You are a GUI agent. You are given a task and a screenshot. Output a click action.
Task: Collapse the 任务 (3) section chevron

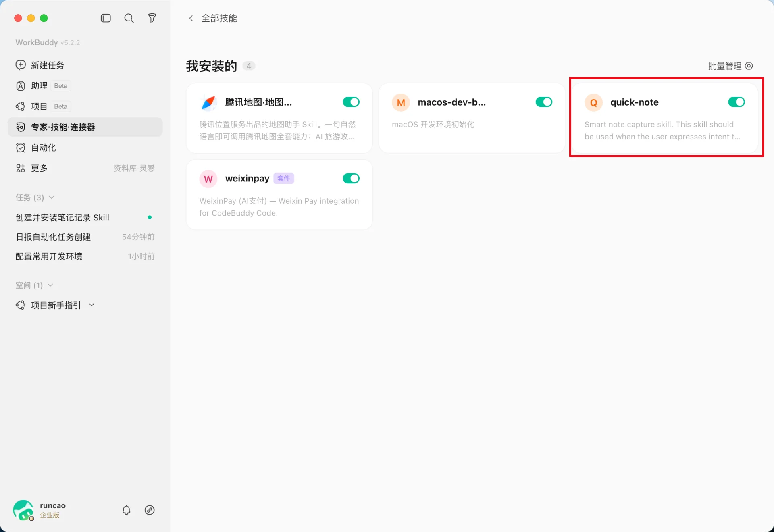click(x=52, y=197)
